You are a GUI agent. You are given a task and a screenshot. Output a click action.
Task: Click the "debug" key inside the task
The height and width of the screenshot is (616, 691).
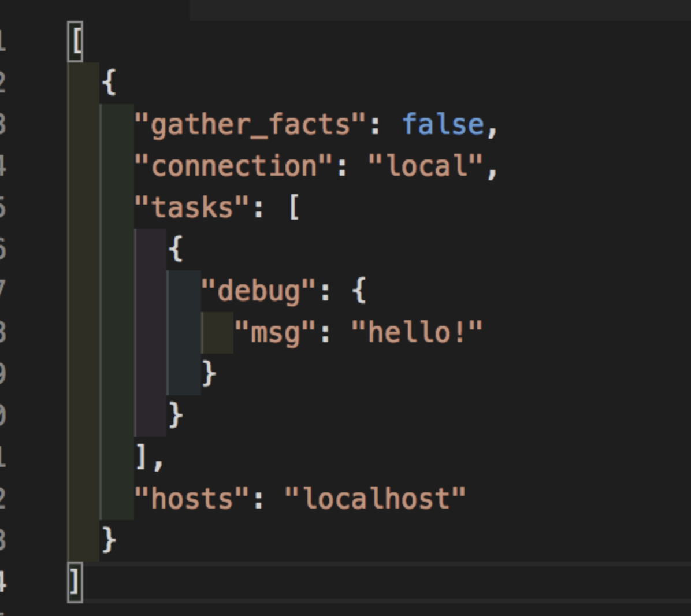(x=254, y=290)
